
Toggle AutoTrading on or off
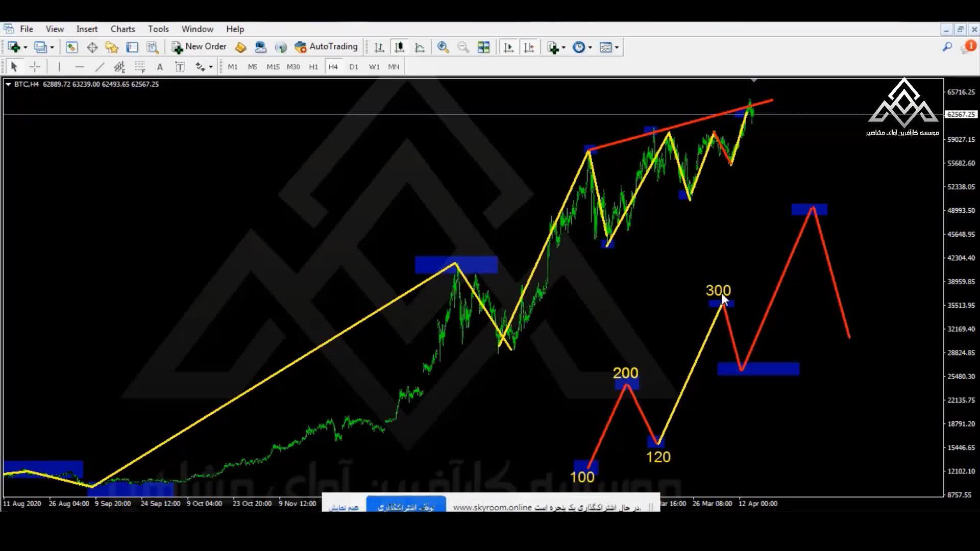[327, 47]
